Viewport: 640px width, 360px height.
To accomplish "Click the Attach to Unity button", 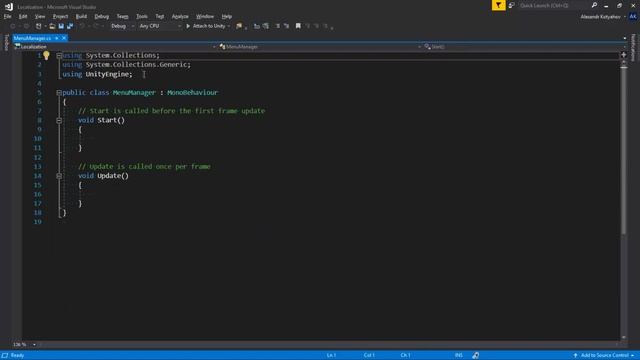I will 206,26.
